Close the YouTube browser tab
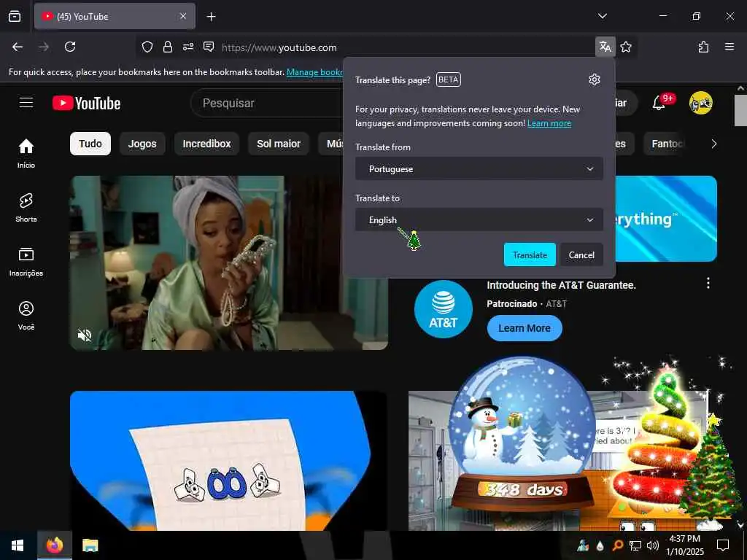Image resolution: width=747 pixels, height=560 pixels. 183,16
